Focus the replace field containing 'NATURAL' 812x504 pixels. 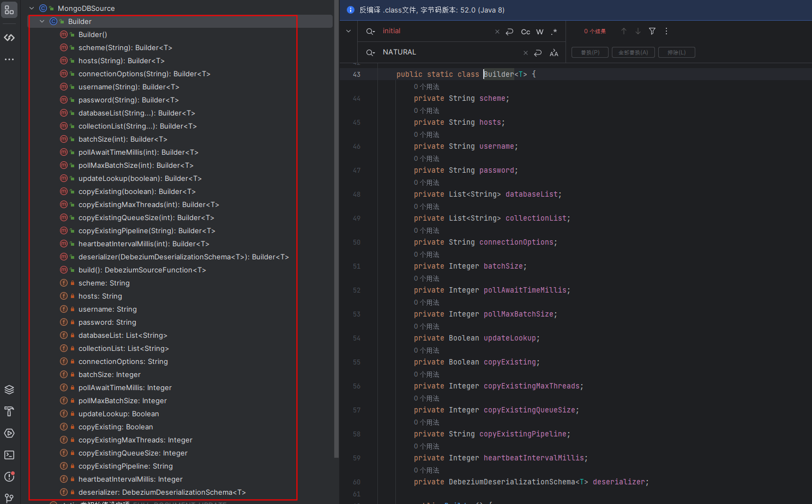[450, 52]
